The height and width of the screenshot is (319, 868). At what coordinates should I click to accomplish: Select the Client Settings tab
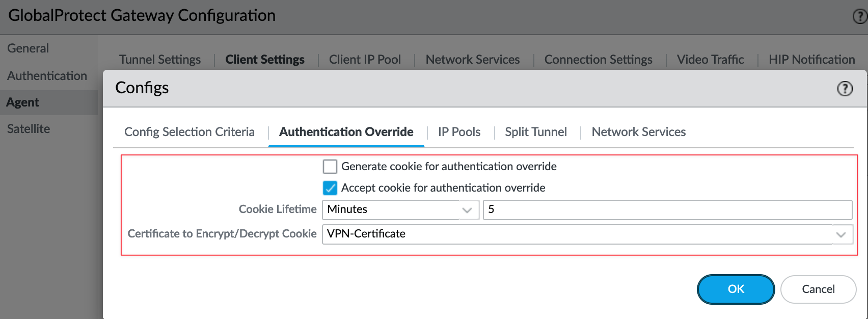pyautogui.click(x=265, y=60)
